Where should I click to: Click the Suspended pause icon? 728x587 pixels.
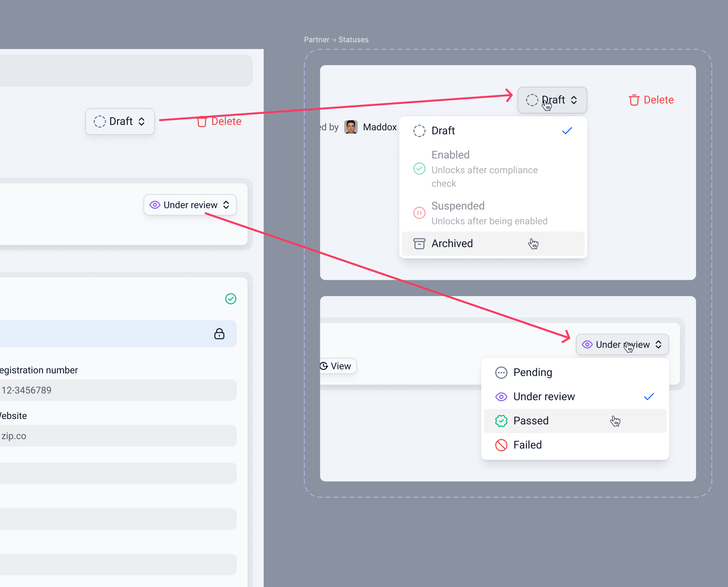[419, 213]
